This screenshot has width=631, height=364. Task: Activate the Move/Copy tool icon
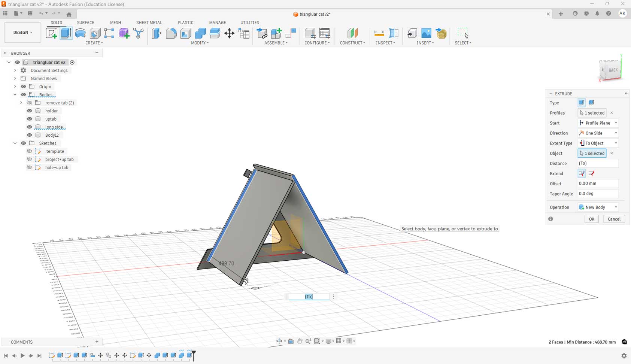coord(229,33)
